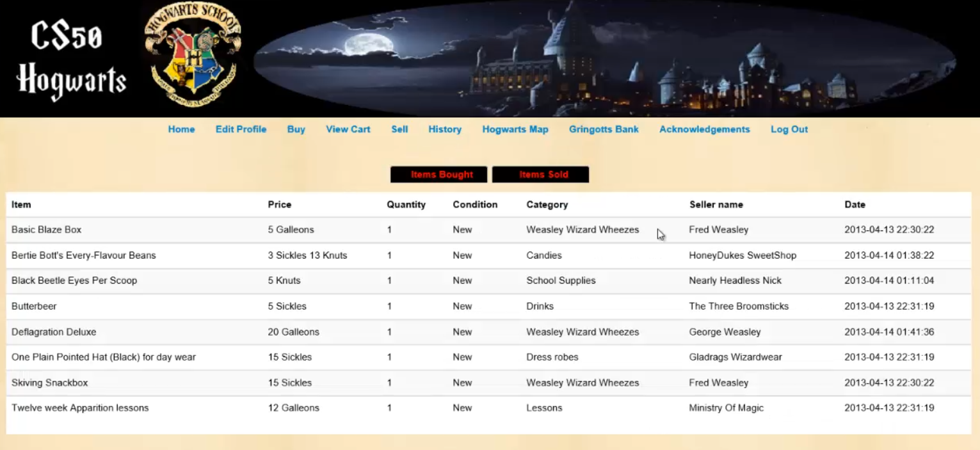The image size is (980, 450).
Task: Click the Drinks category cell
Action: (x=540, y=306)
